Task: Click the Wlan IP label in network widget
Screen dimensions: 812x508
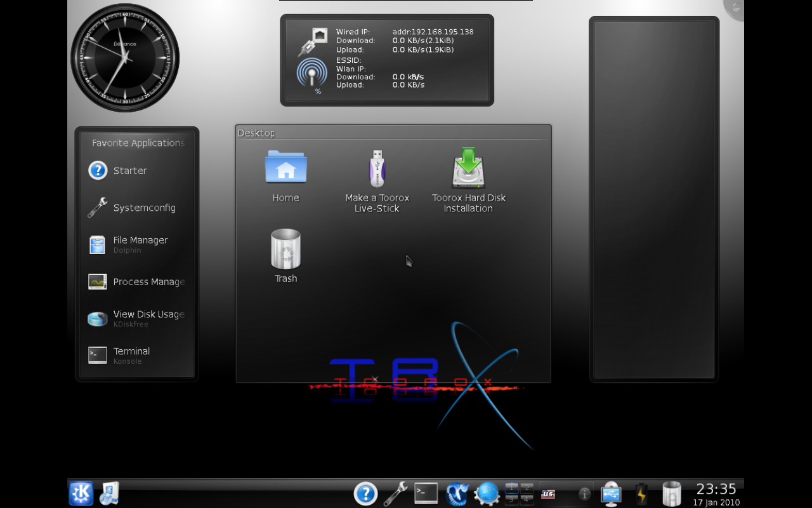Action: [351, 69]
